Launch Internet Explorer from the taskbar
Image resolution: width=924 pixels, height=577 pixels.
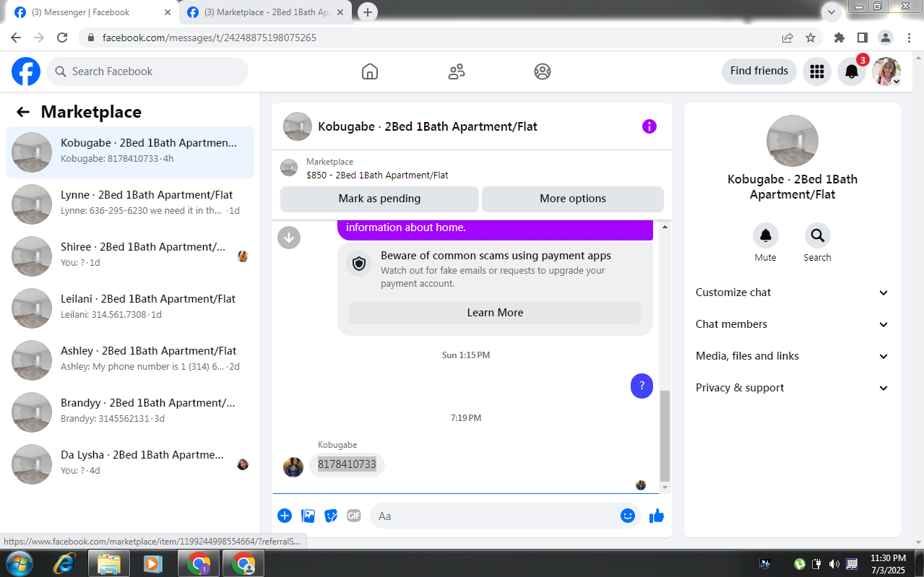[65, 564]
